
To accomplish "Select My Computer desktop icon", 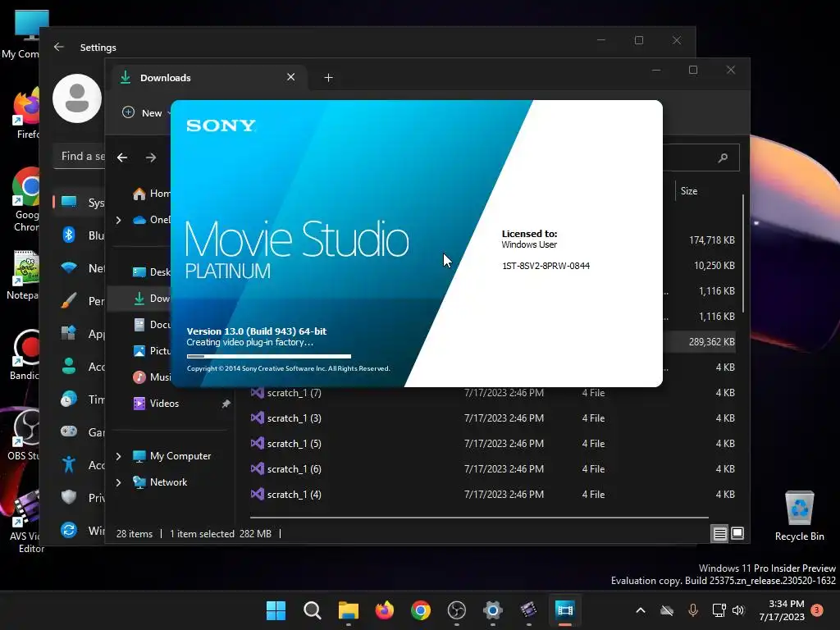I will (21, 34).
